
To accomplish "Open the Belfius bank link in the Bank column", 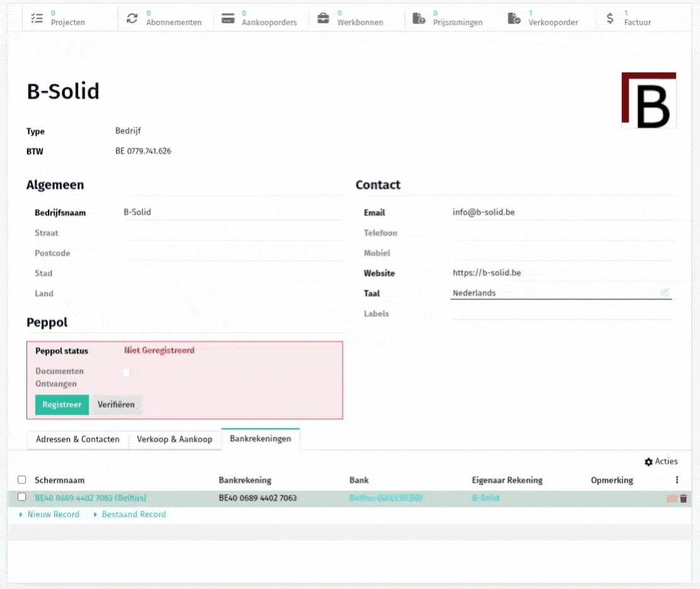I will click(386, 498).
